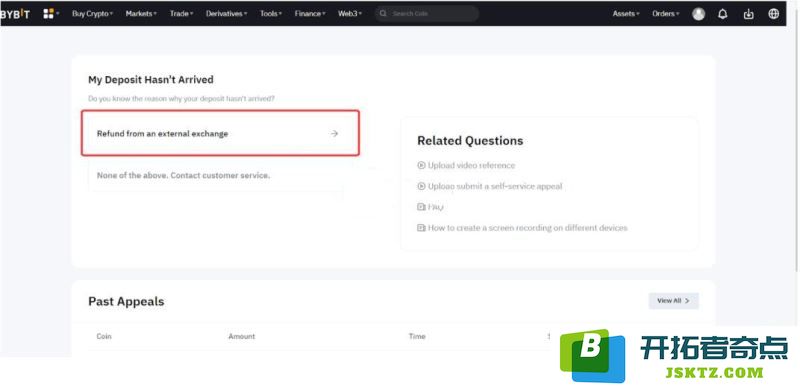800x386 pixels.
Task: Click the Bybit logo
Action: click(x=15, y=14)
